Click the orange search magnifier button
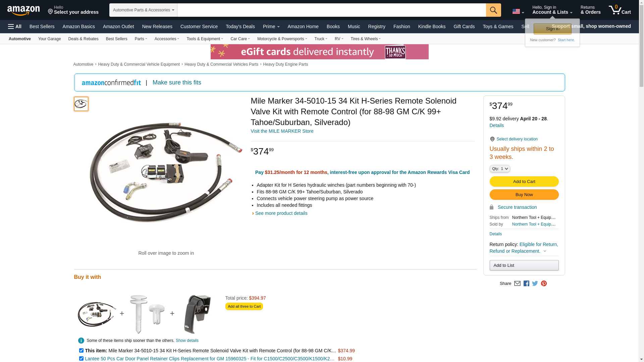Viewport: 644px width, 362px height. point(493,10)
